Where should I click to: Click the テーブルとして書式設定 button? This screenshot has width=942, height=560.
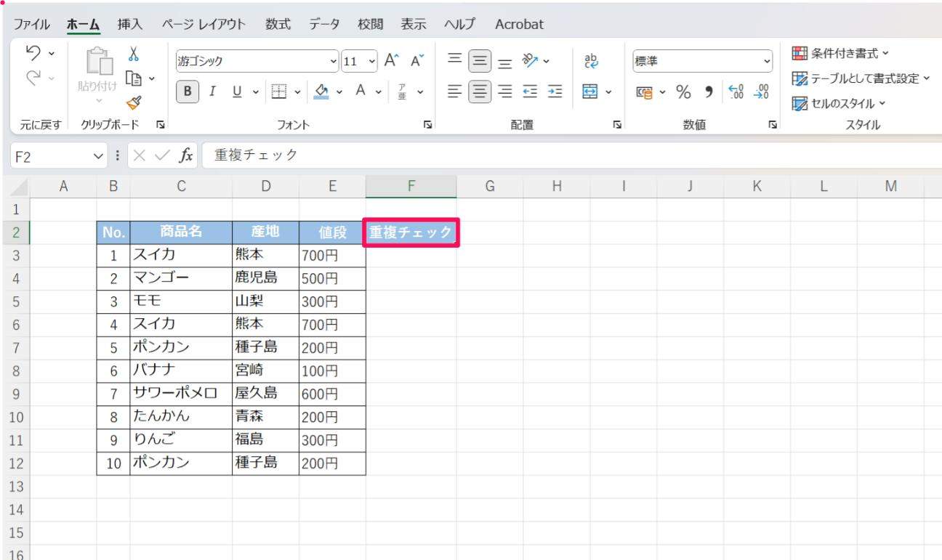862,78
